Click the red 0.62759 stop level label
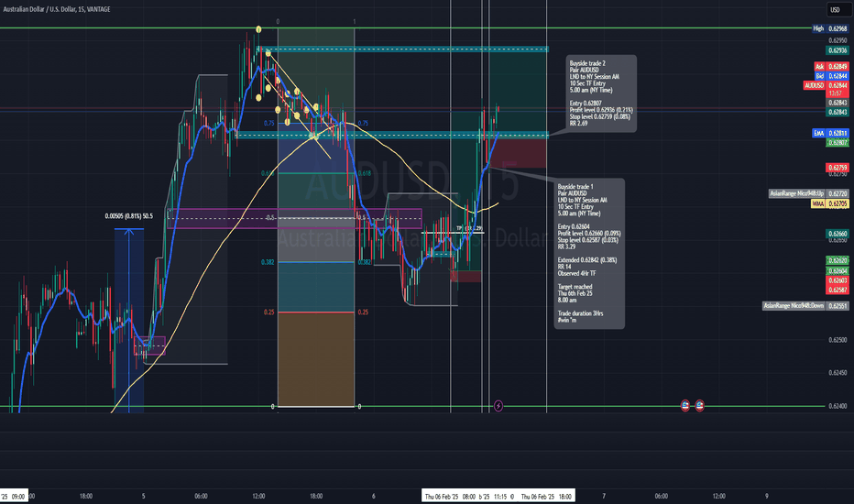 pos(838,168)
